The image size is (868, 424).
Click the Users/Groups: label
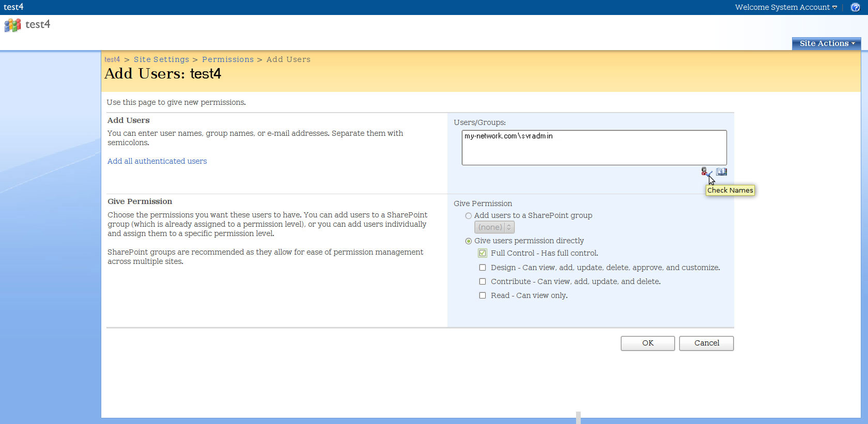pyautogui.click(x=480, y=122)
